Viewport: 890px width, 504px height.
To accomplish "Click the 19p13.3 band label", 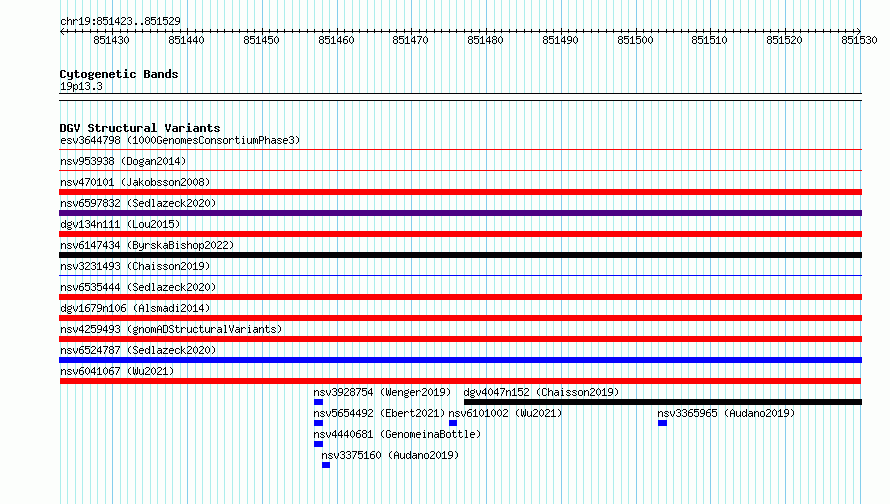I will coord(81,86).
